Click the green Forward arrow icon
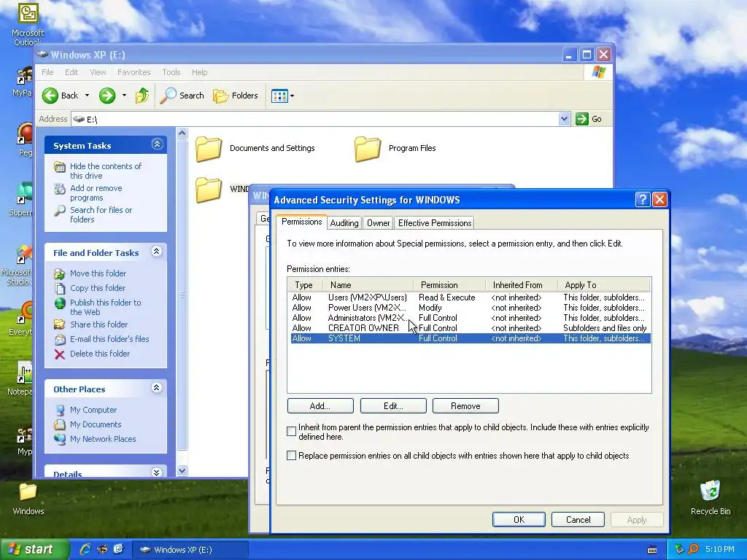The width and height of the screenshot is (747, 560). [x=107, y=96]
